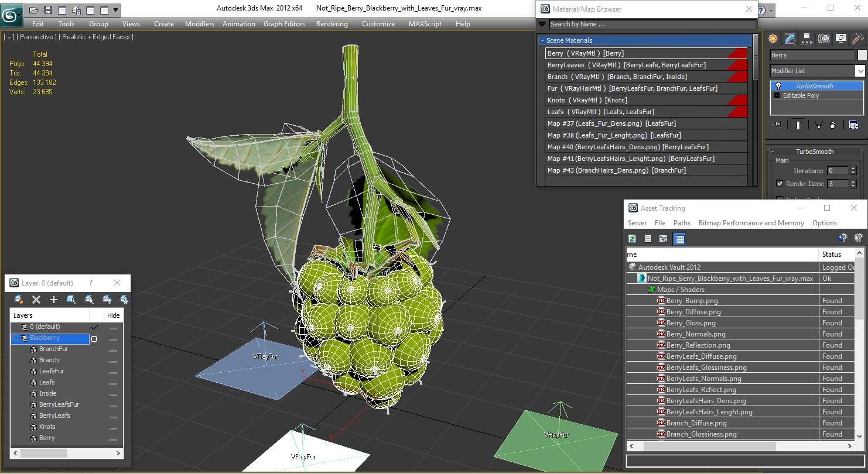Image resolution: width=868 pixels, height=474 pixels.
Task: Open the Create command panel tab
Action: click(x=773, y=39)
